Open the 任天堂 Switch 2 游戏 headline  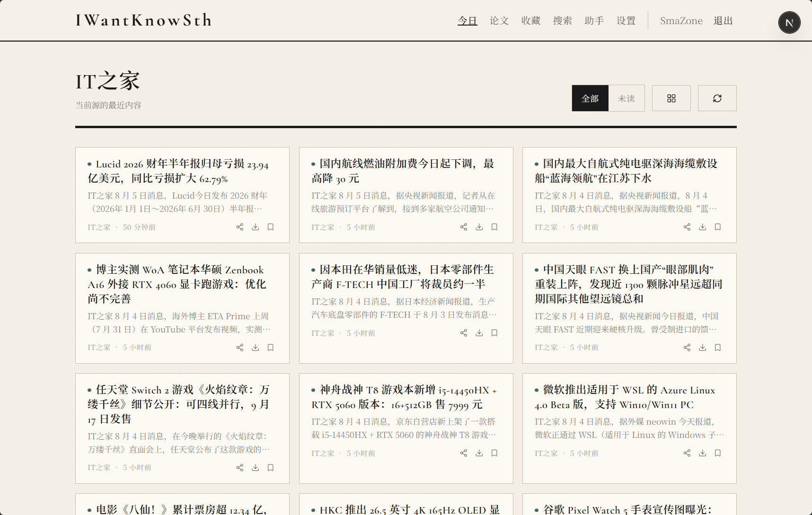point(178,404)
